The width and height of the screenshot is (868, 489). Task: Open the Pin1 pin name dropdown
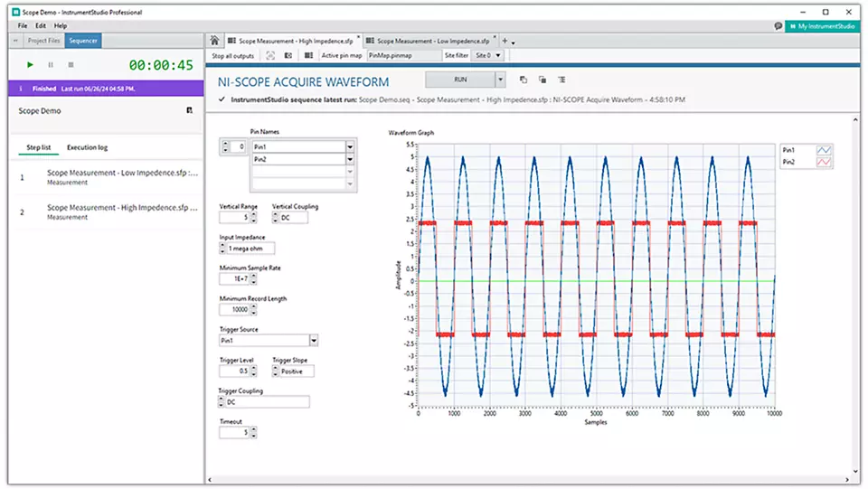(x=350, y=146)
